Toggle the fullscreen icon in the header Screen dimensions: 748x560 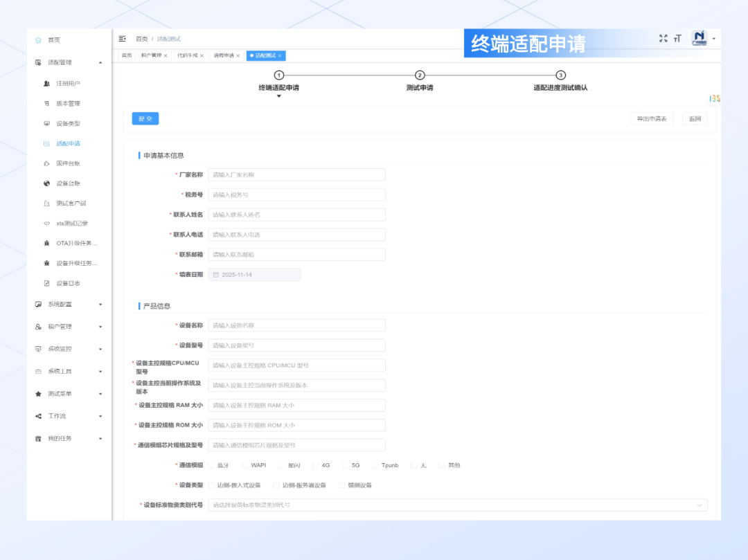point(664,39)
